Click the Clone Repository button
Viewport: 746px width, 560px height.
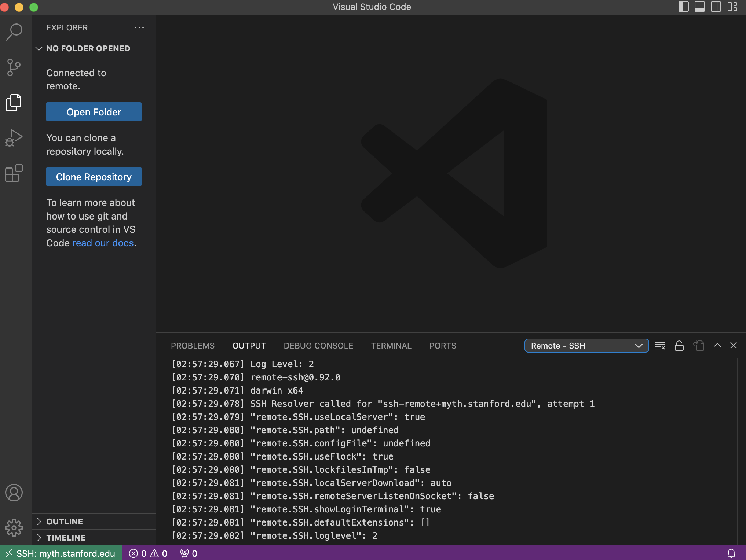tap(94, 177)
